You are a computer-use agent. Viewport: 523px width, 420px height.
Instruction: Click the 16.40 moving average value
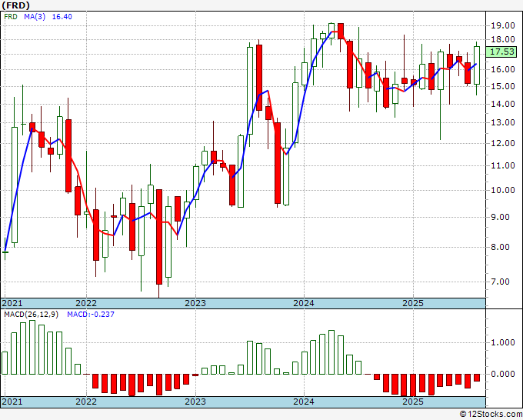62,17
